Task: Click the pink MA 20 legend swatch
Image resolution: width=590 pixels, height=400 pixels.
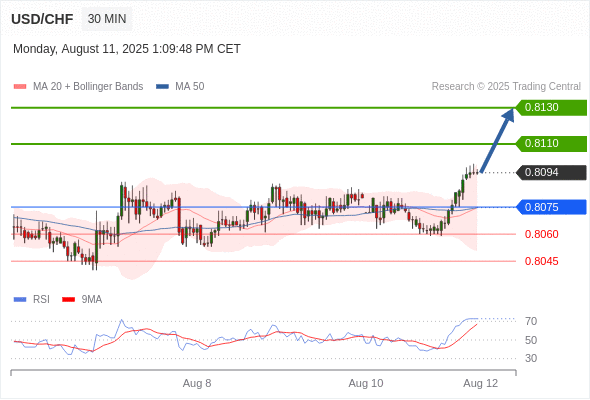Action: [x=20, y=87]
